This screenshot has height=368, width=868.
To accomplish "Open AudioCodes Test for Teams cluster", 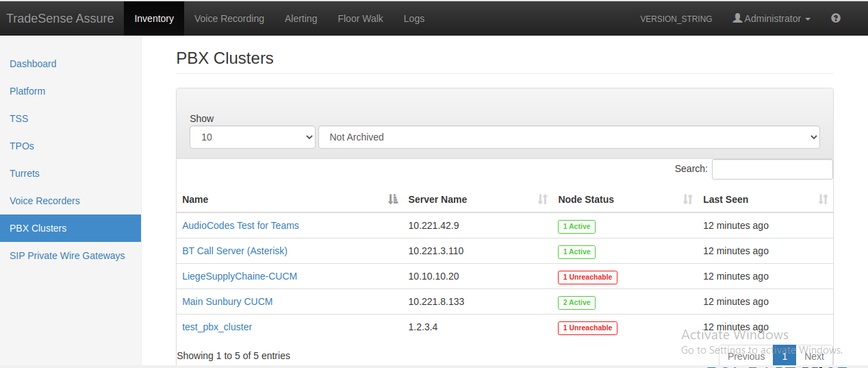I will 240,225.
